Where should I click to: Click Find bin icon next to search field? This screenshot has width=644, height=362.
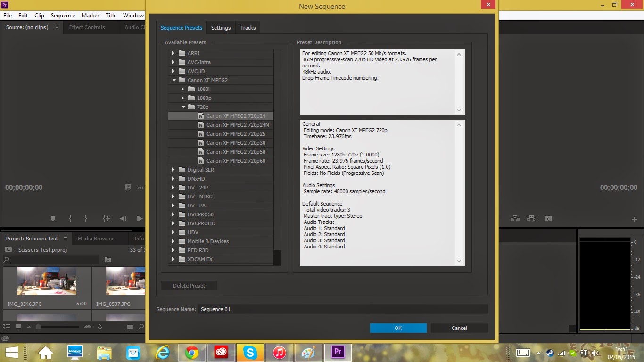coord(108,260)
